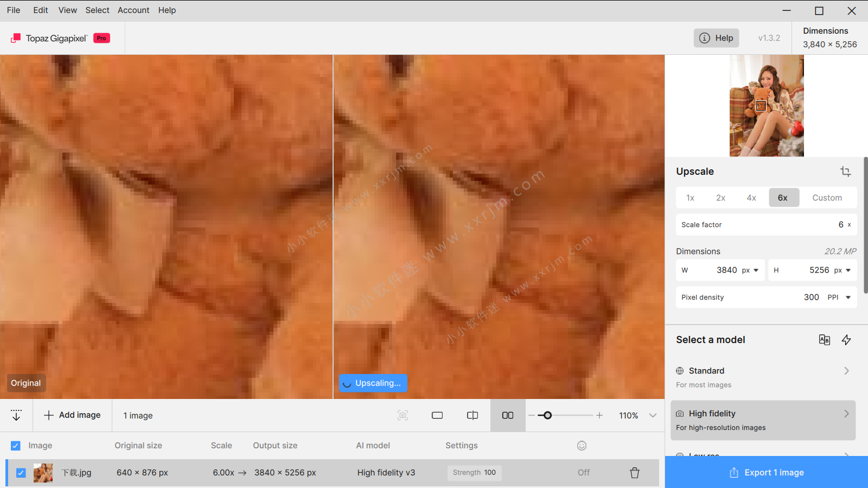
Task: Toggle the select-all images checkbox
Action: pos(16,446)
